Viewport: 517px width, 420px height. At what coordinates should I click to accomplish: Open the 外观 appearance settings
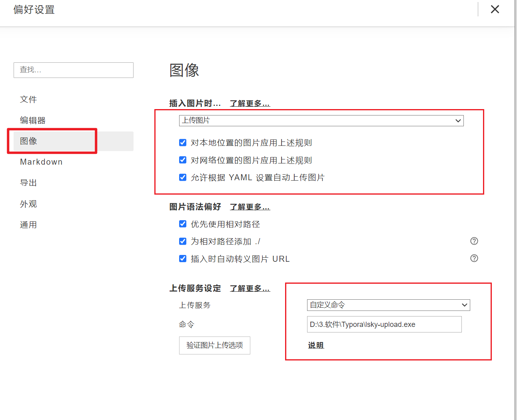[x=28, y=204]
